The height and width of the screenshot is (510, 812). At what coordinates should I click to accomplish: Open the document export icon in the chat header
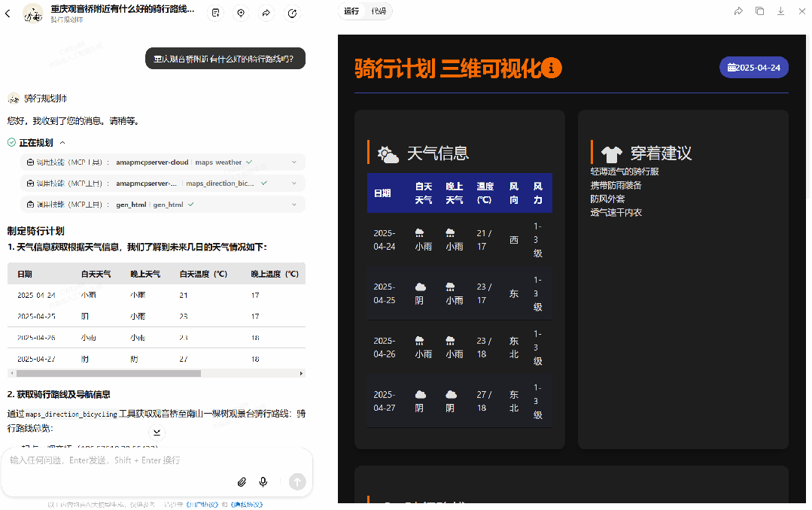215,13
